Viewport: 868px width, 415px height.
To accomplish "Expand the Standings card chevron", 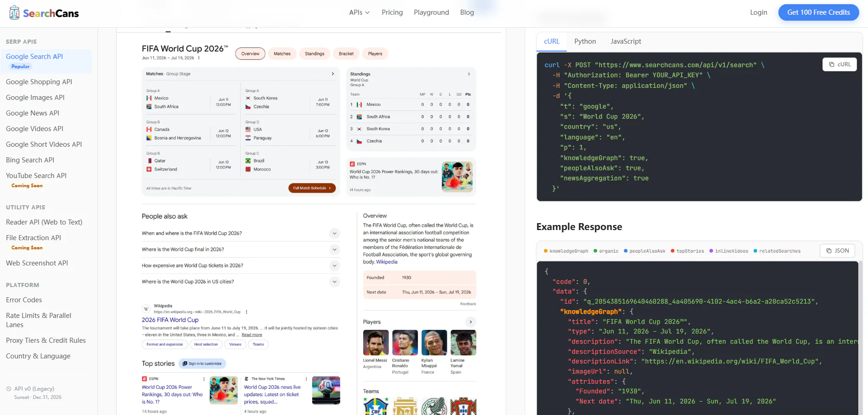I will coord(469,74).
